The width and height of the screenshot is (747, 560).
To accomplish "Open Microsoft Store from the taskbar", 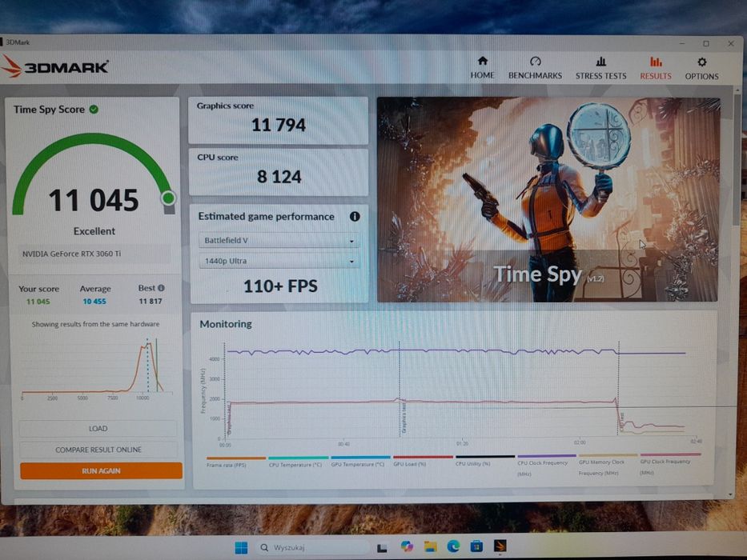I will [x=476, y=546].
